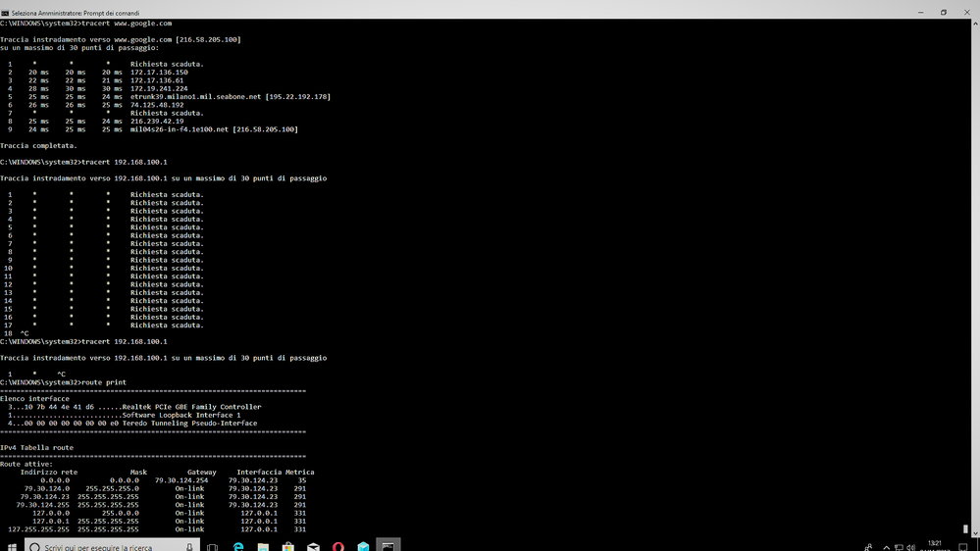Click the 'Elenco interfacce' heading
The width and height of the screenshot is (980, 551).
(x=35, y=399)
